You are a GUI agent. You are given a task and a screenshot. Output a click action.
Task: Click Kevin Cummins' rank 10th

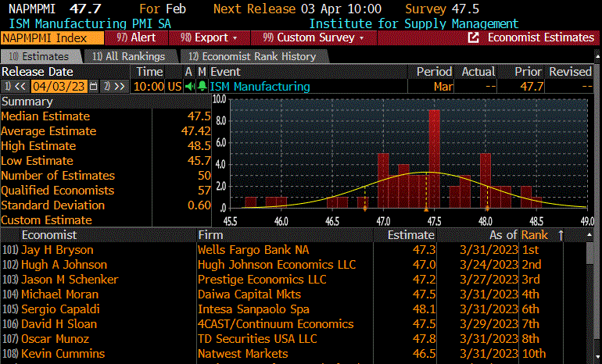(534, 354)
